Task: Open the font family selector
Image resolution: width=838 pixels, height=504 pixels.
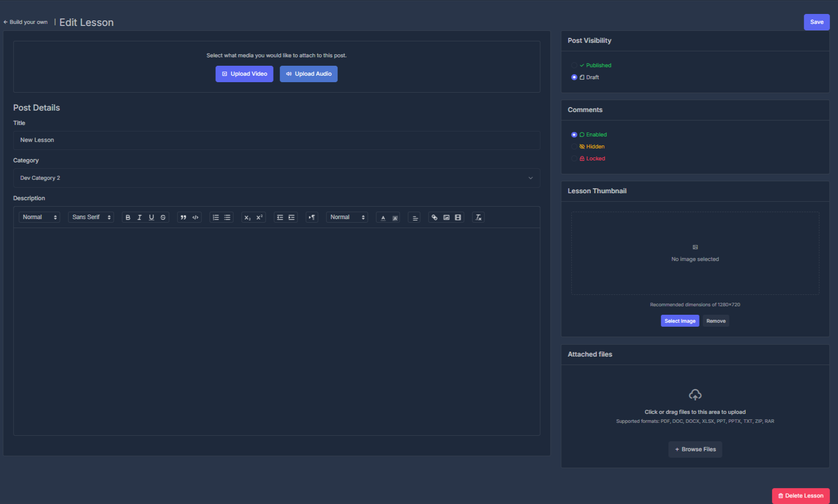Action: 91,217
